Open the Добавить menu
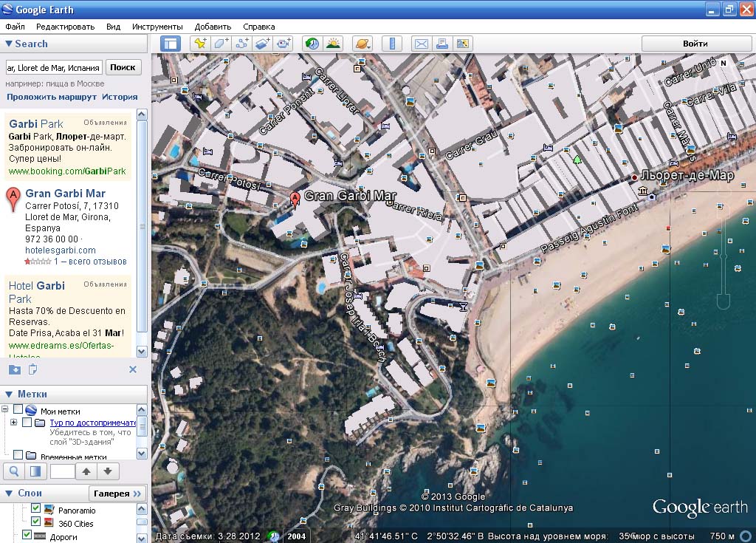The height and width of the screenshot is (543, 756). coord(213,27)
